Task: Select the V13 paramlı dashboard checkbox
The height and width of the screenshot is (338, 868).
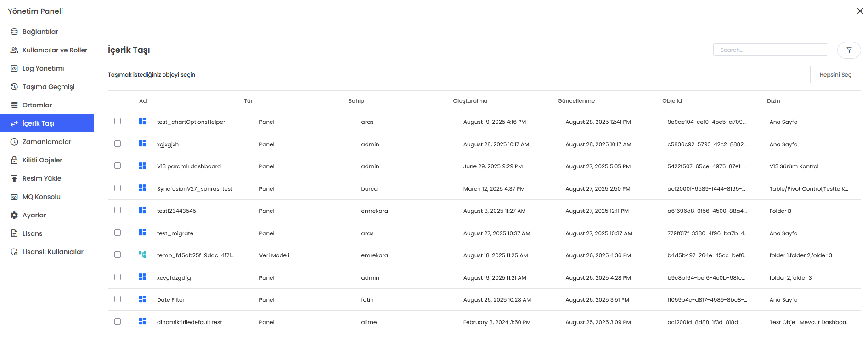Action: 118,166
